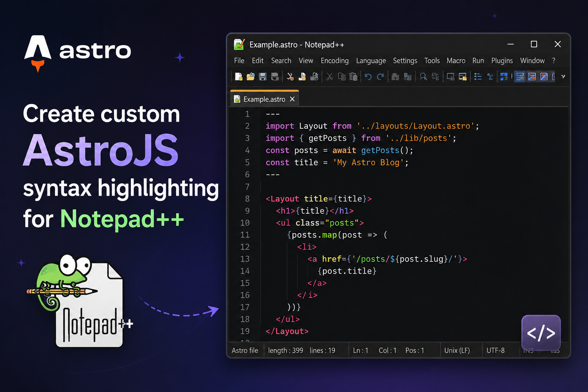Click the purple code brackets button
Image resolution: width=588 pixels, height=392 pixels.
(541, 333)
